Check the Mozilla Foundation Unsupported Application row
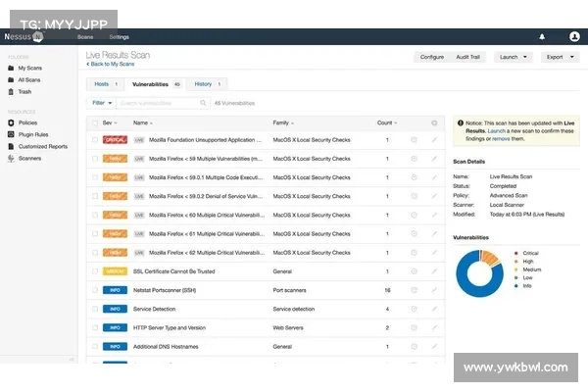588x392 pixels. tap(95, 140)
